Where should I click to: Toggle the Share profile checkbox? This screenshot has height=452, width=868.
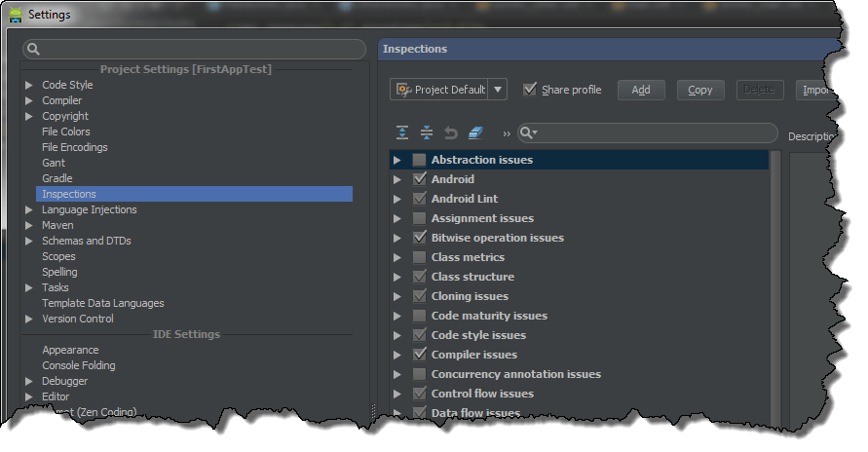pos(530,89)
